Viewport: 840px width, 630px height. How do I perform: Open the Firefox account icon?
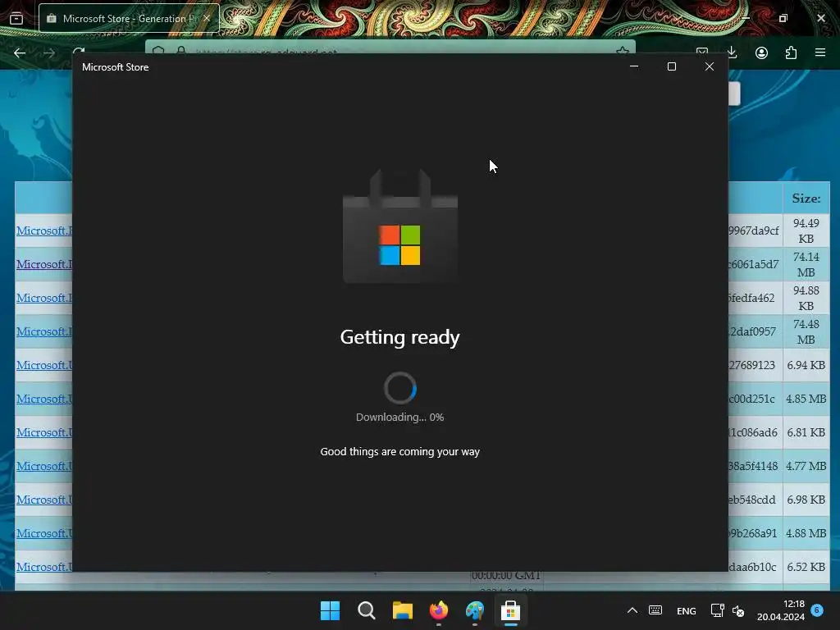click(x=761, y=52)
